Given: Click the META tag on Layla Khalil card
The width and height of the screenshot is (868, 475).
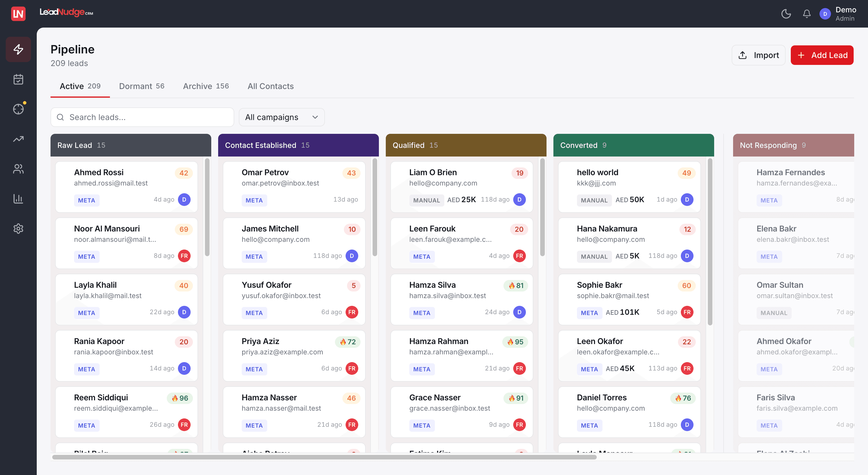Looking at the screenshot, I should (87, 313).
